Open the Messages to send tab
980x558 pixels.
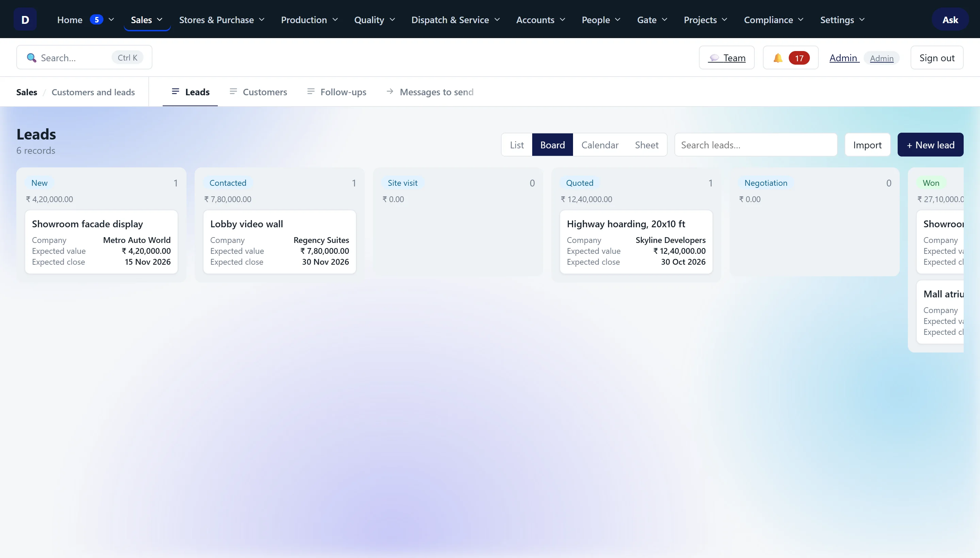coord(430,92)
